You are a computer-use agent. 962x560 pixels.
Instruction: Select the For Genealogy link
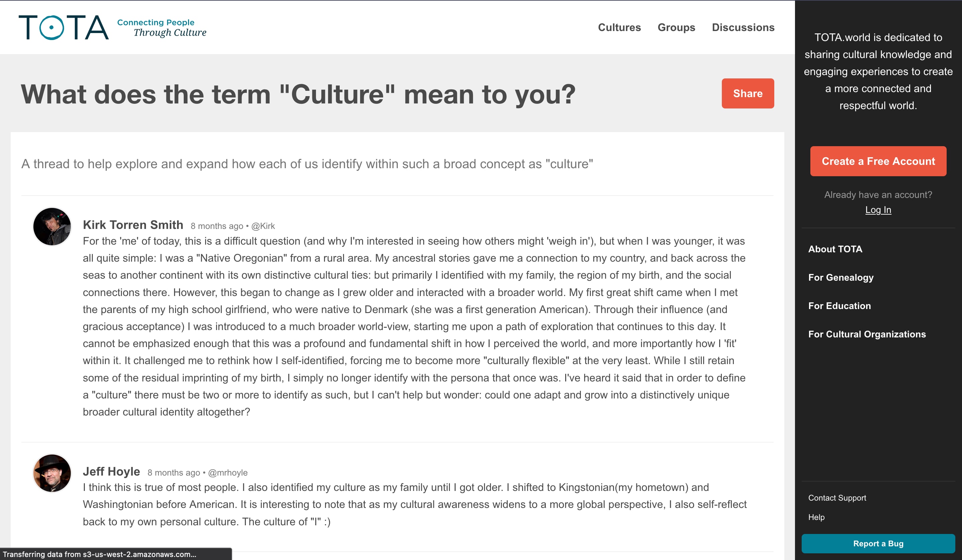(841, 277)
